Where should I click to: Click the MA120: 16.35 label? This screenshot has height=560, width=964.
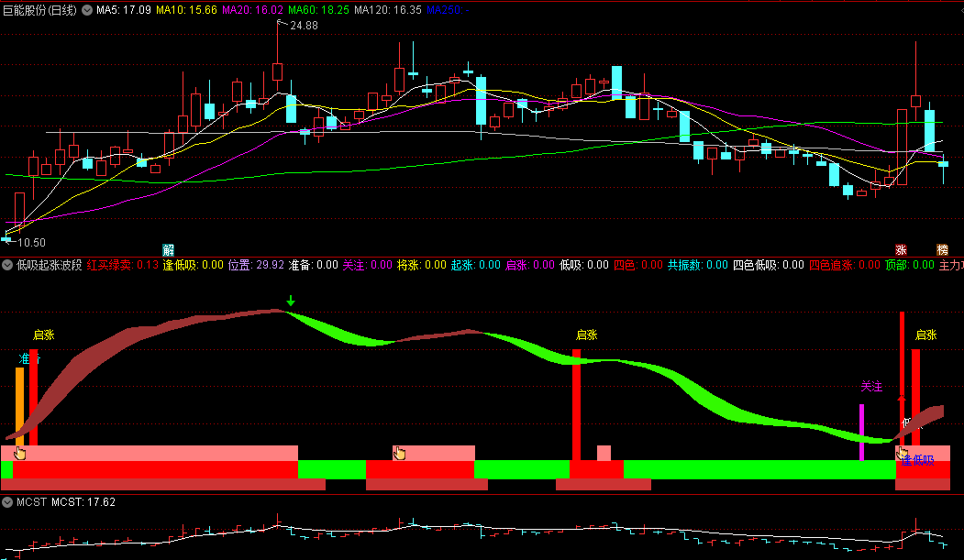click(388, 10)
